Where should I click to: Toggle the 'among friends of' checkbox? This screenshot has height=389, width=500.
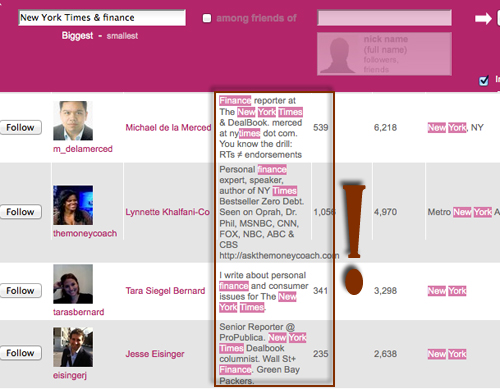point(207,18)
